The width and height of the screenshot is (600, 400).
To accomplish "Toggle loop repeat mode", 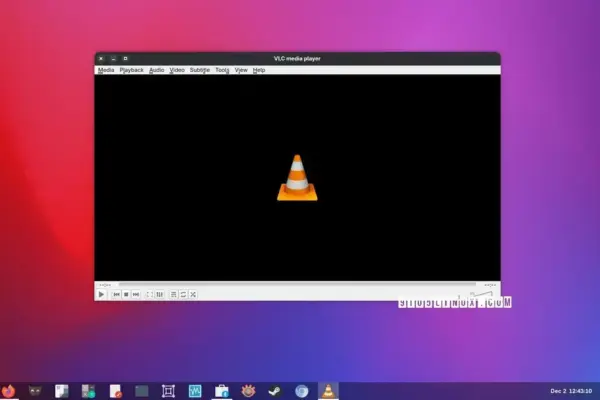I will tap(183, 294).
